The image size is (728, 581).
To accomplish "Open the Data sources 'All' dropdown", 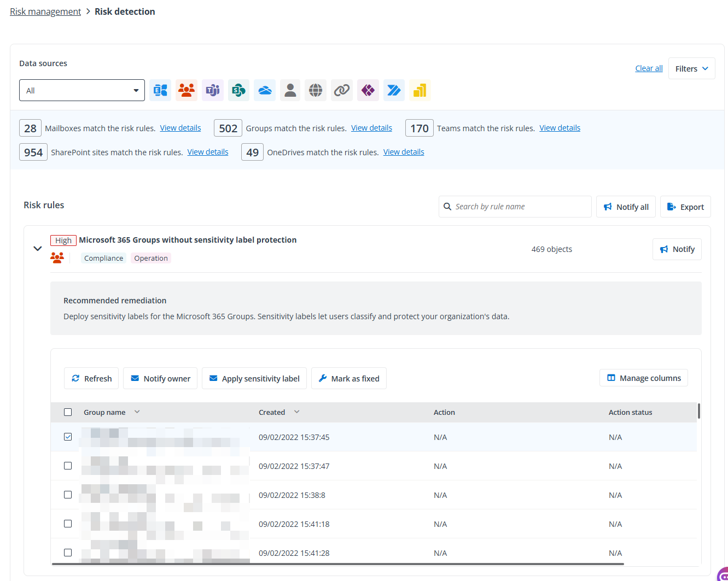I will 82,90.
